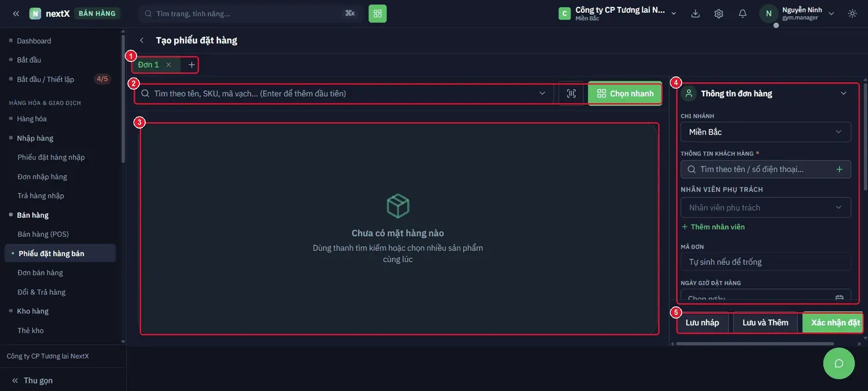
Task: Open notifications bell
Action: [x=742, y=13]
